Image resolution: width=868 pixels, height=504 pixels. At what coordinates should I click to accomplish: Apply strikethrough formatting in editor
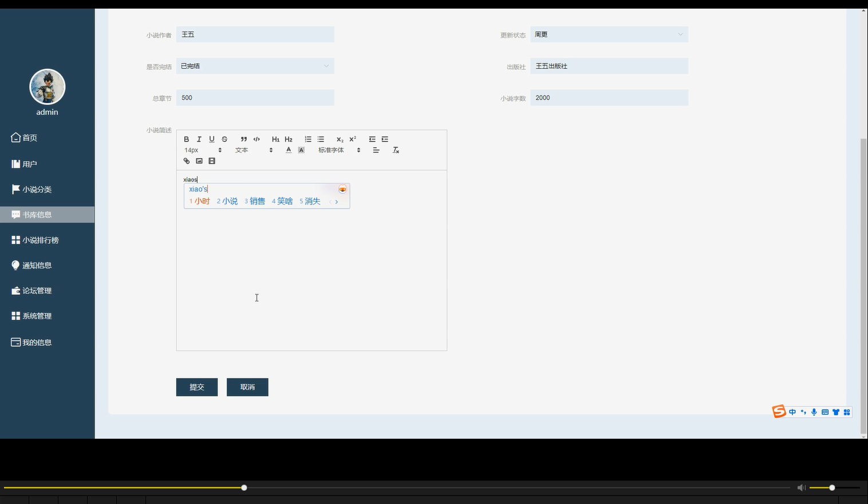point(224,139)
